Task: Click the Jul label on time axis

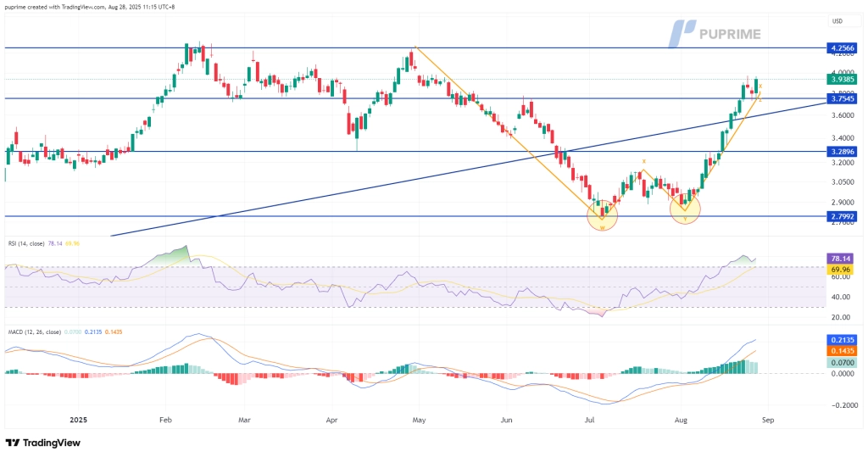Action: [590, 420]
